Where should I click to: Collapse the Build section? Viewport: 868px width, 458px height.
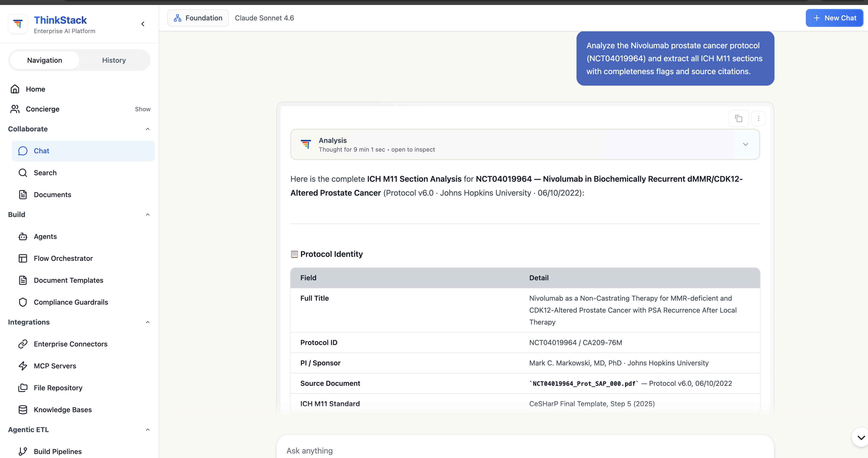(x=147, y=215)
